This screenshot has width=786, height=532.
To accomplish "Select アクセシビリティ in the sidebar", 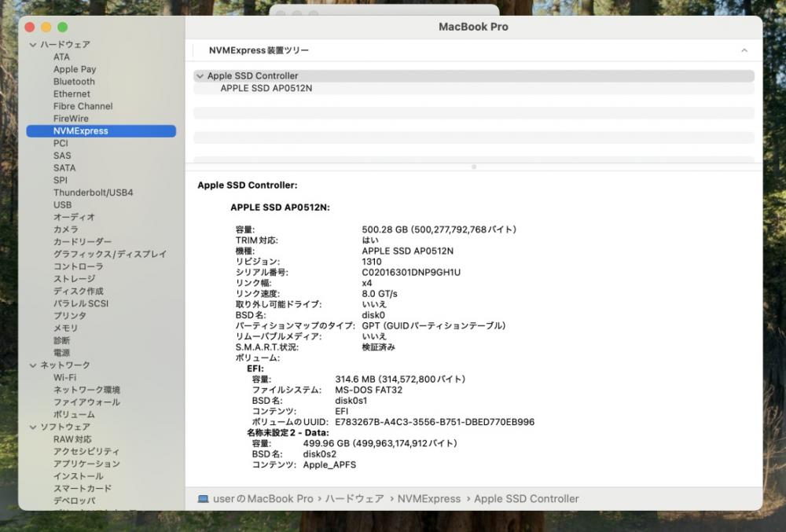I will pos(86,451).
